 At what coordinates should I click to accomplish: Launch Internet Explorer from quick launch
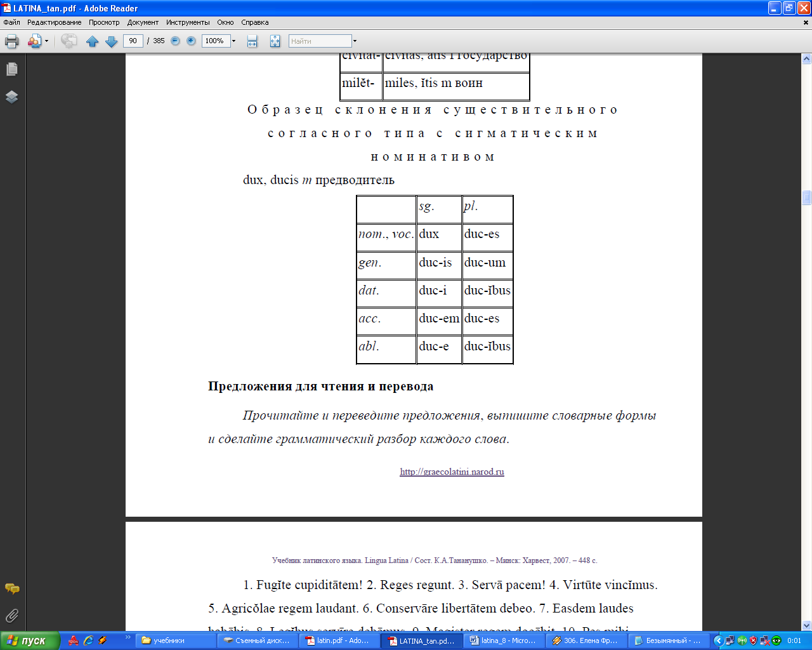[x=88, y=640]
